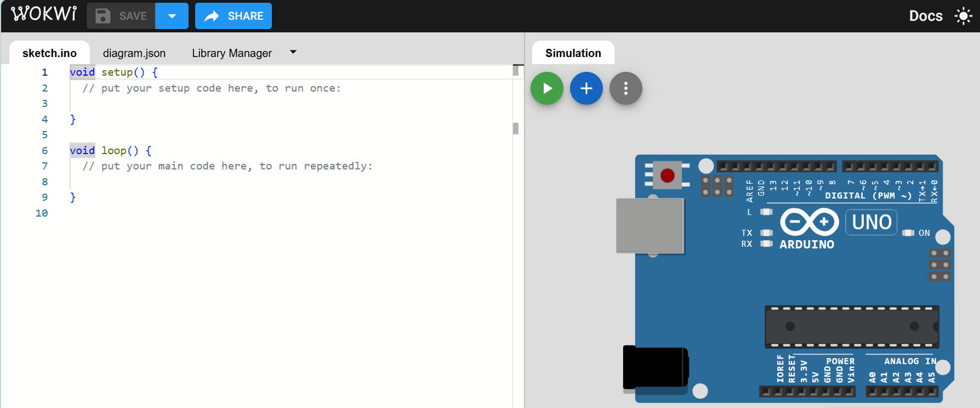Image resolution: width=980 pixels, height=408 pixels.
Task: Expand the editor tabs dropdown caret
Action: (293, 52)
